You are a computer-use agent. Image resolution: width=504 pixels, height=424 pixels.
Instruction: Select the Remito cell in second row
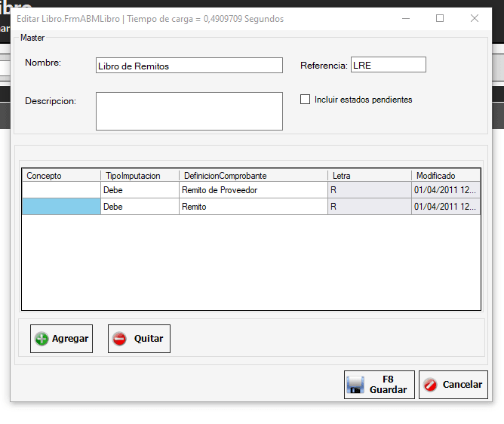click(x=253, y=207)
